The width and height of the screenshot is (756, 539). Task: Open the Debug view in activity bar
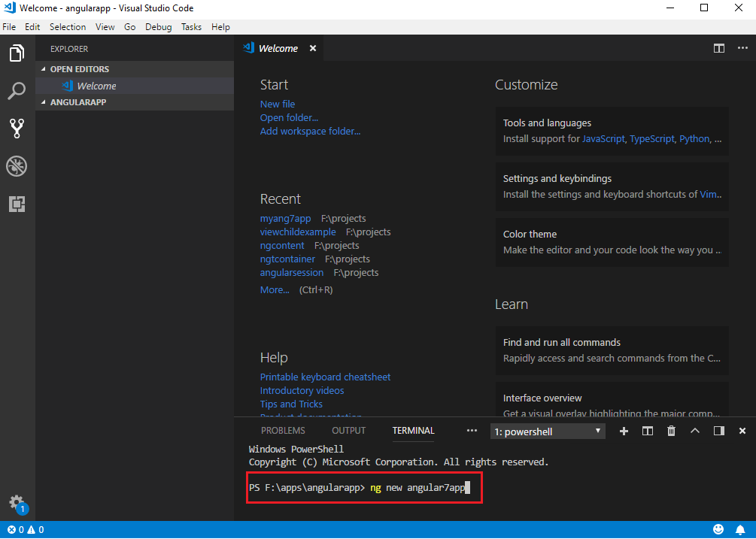click(17, 166)
